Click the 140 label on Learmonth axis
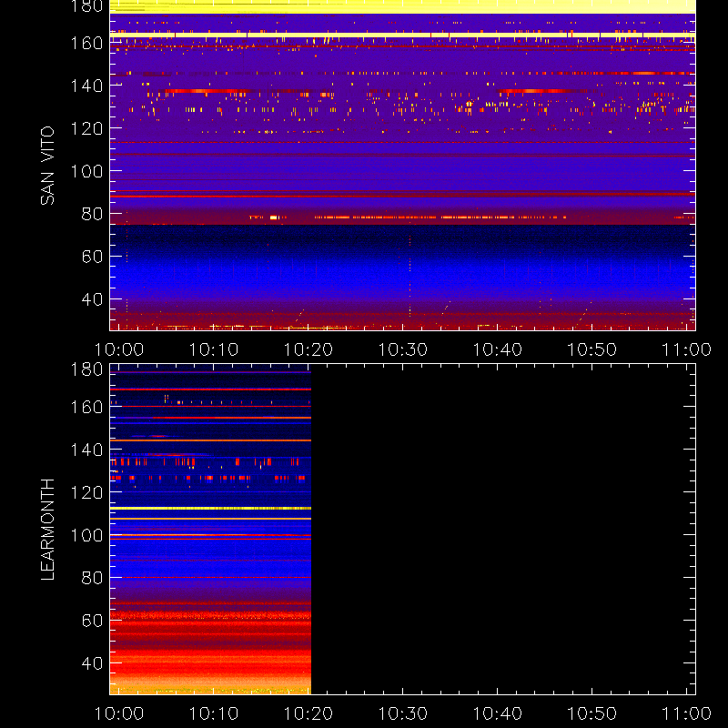Image resolution: width=728 pixels, height=728 pixels. click(86, 450)
